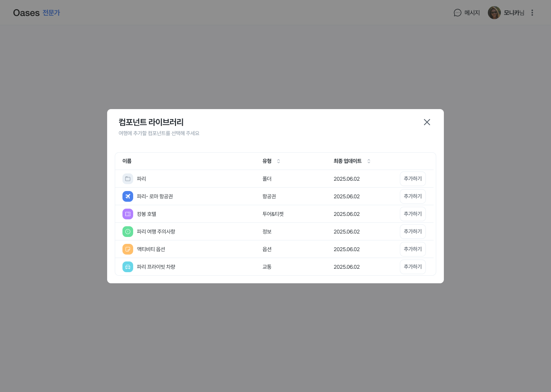Screen dimensions: 551x392
Task: Select the 이름 column header
Action: pos(127,161)
